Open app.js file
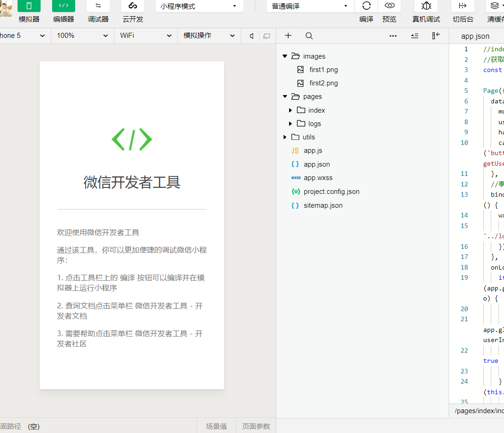Image resolution: width=504 pixels, height=433 pixels. tap(313, 150)
